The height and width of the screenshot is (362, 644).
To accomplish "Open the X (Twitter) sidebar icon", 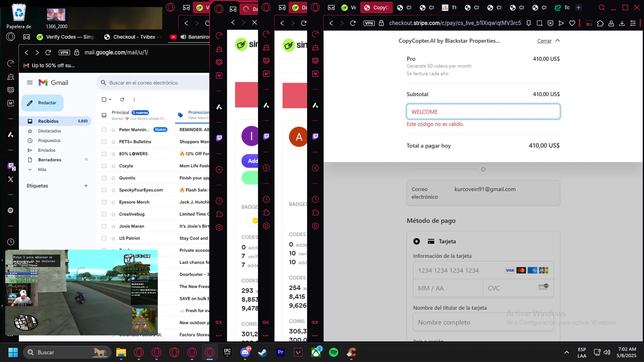I will pos(11,179).
